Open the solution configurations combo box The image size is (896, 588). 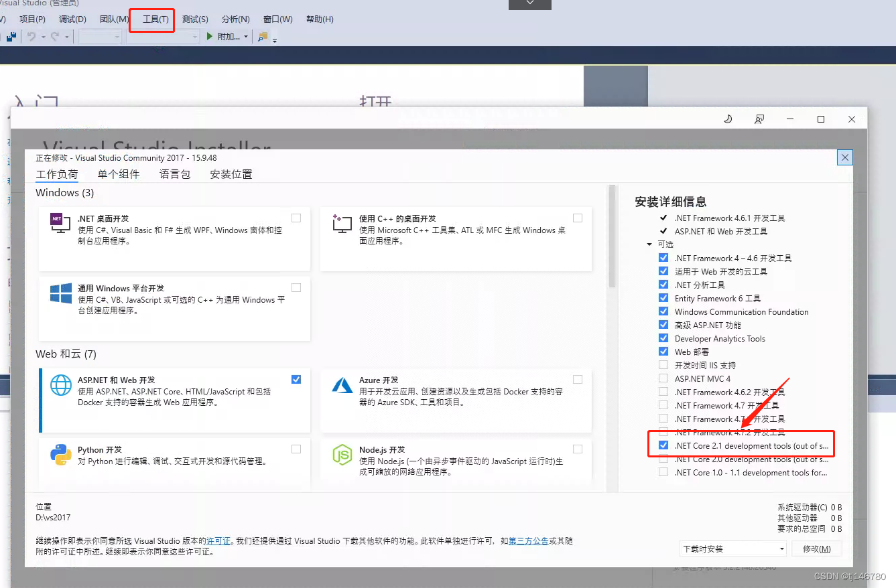pos(100,37)
